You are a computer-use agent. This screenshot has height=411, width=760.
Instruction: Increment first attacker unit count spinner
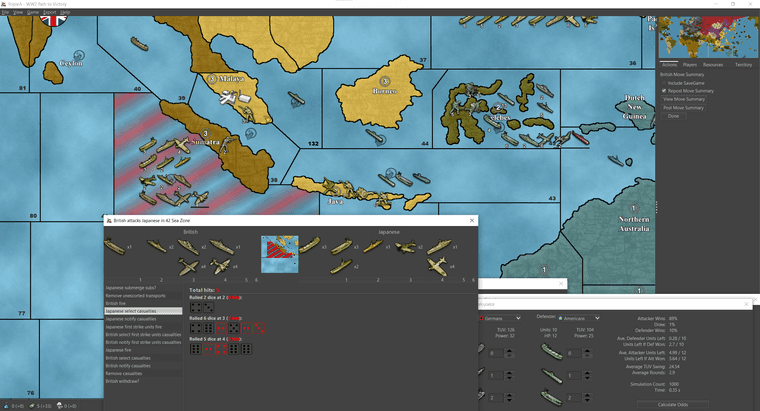(509, 351)
